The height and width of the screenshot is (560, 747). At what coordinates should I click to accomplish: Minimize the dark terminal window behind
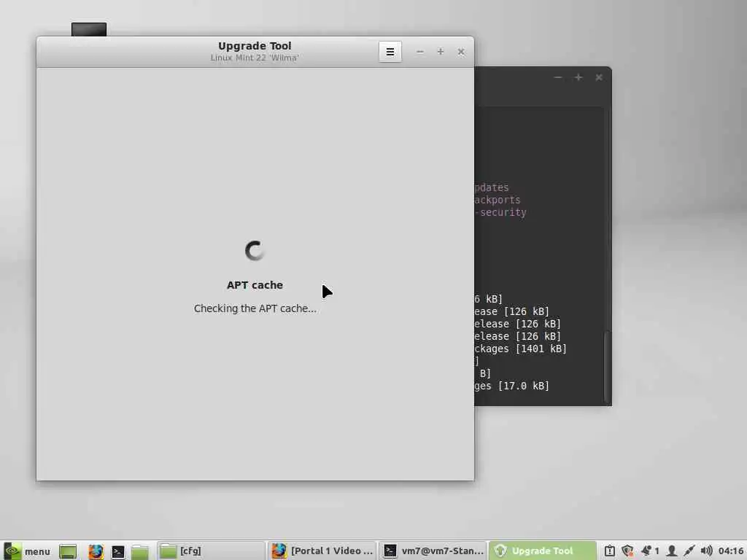(558, 77)
